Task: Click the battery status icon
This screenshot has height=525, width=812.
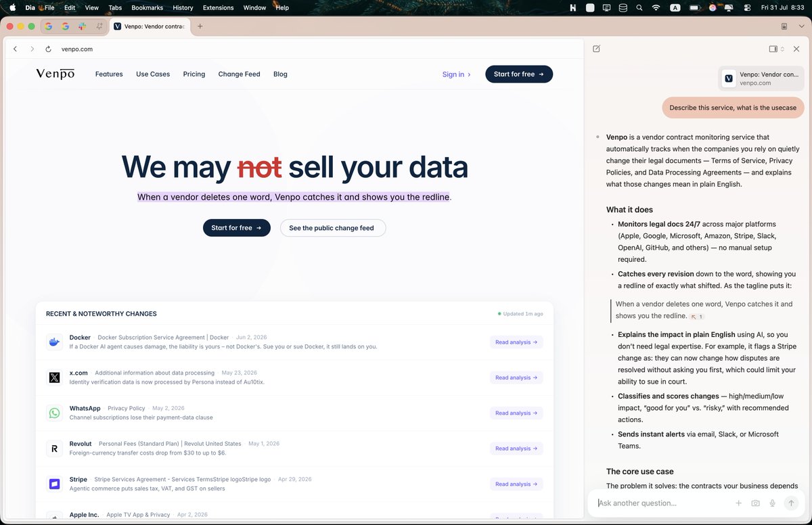Action: pyautogui.click(x=695, y=7)
